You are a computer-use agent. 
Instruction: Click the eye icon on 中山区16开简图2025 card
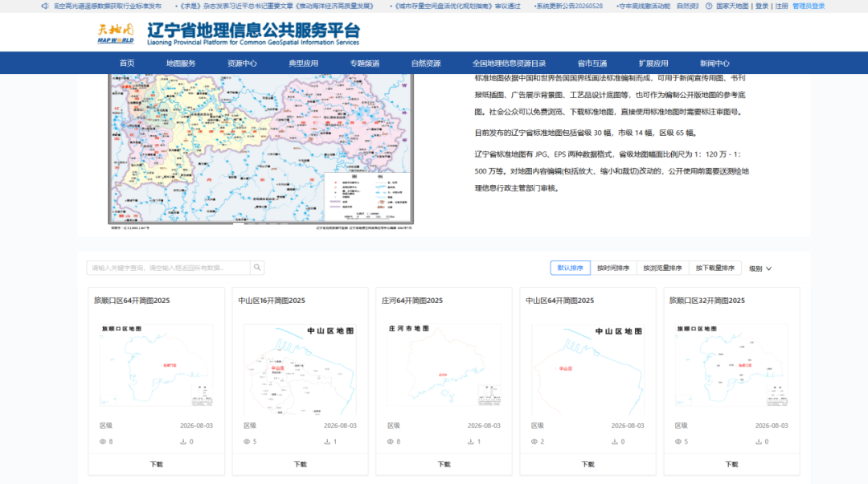[247, 441]
